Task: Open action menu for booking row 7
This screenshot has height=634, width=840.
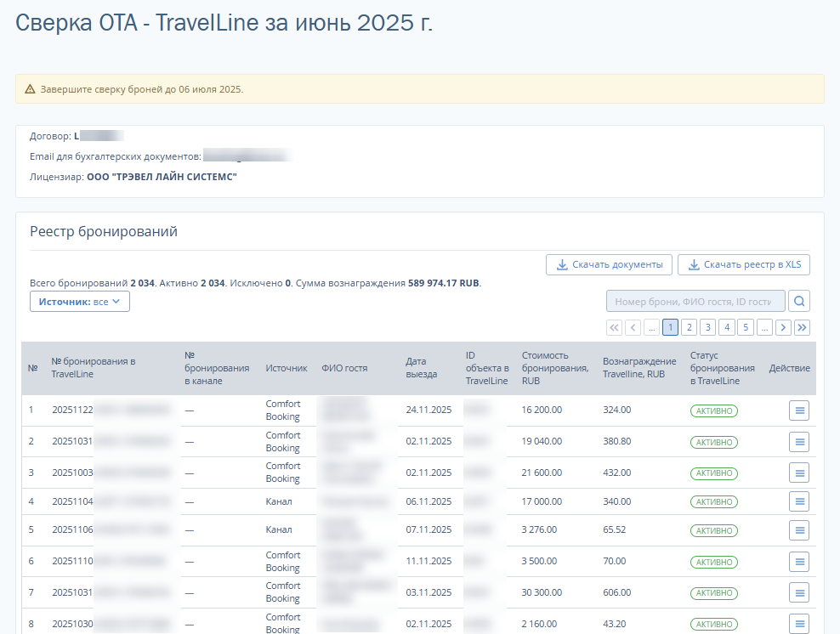Action: point(799,592)
